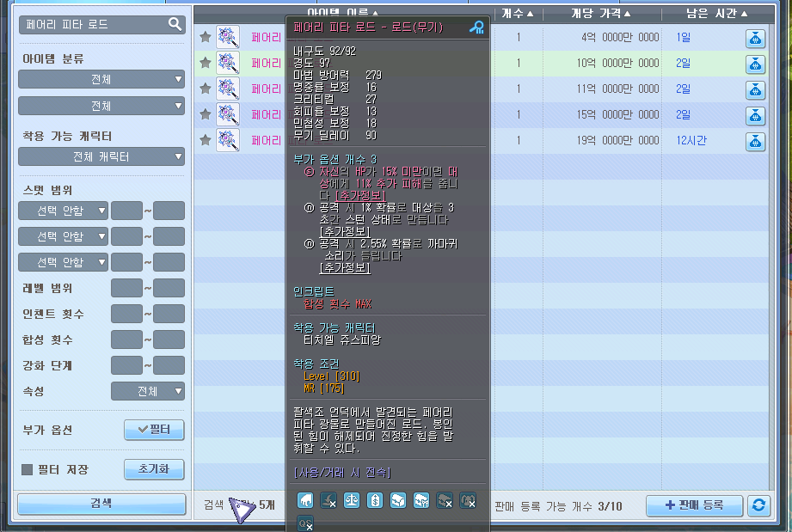This screenshot has height=532, width=792.
Task: Open the 속성 전체 dropdown
Action: [148, 391]
